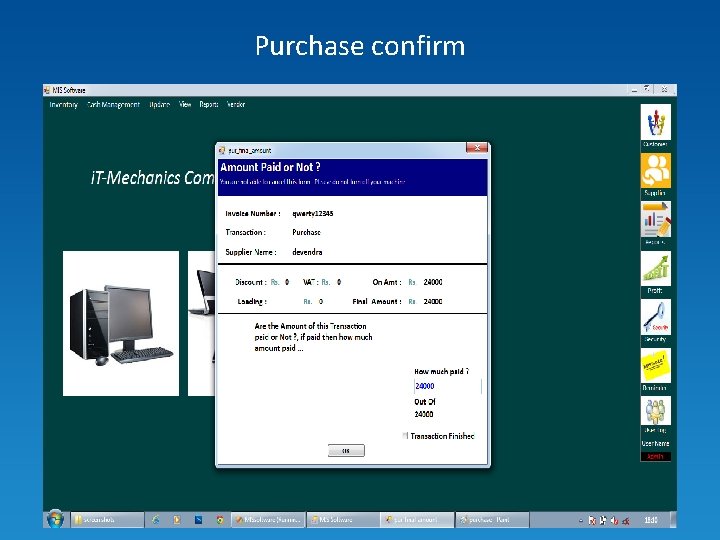Open the View menu
The width and height of the screenshot is (720, 540).
(185, 105)
